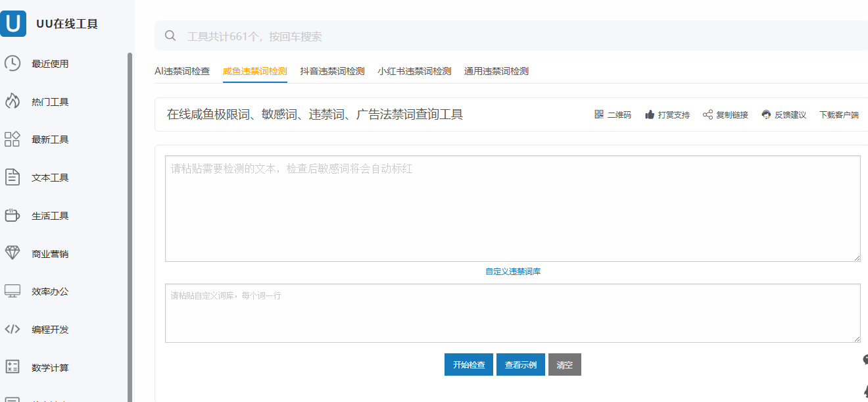Open the 文本工具 category
The width and height of the screenshot is (868, 402).
pyautogui.click(x=50, y=178)
